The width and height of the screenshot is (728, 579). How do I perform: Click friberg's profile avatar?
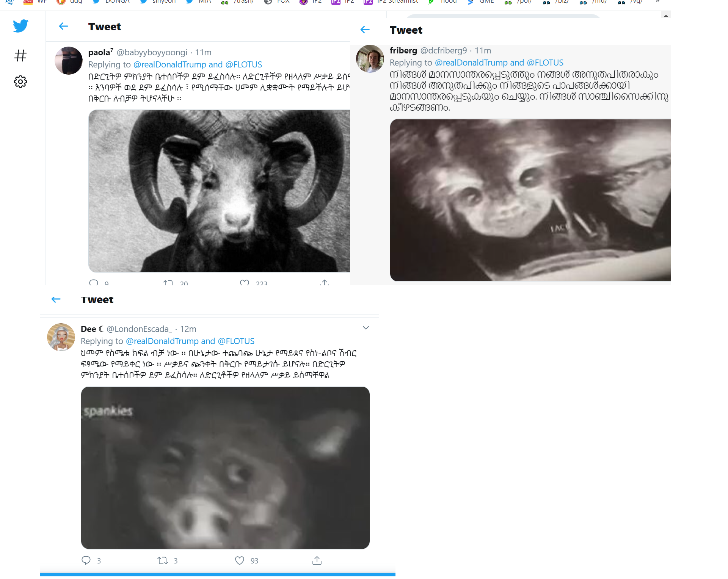pos(370,59)
